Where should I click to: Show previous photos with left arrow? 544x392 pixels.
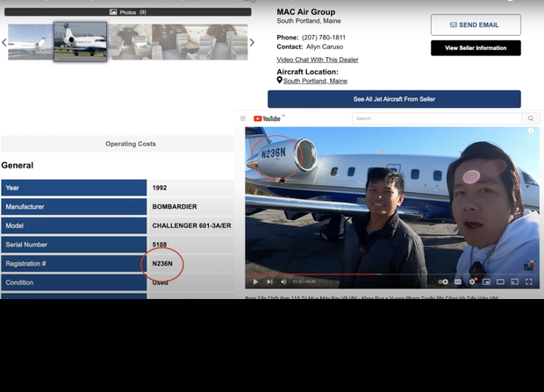coord(4,42)
